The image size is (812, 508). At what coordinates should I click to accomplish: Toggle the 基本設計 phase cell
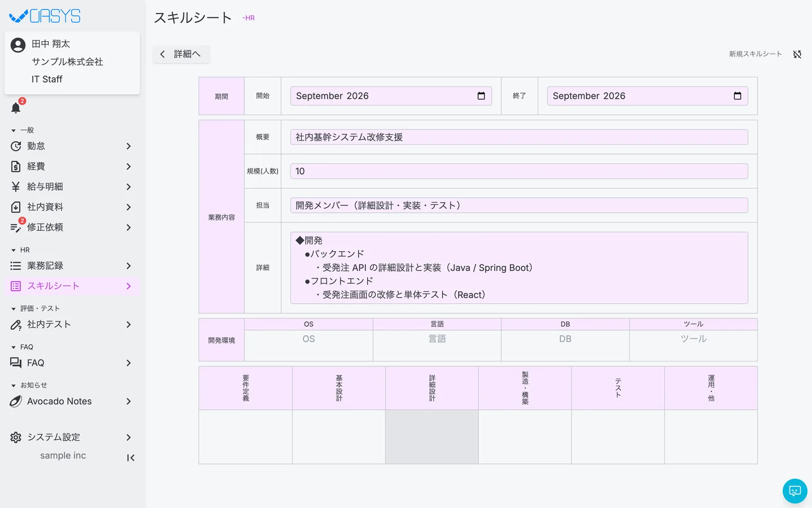pyautogui.click(x=339, y=437)
